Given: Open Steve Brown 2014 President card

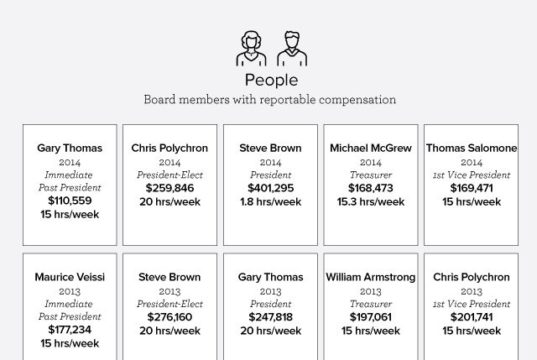Looking at the screenshot, I should click(x=271, y=185).
